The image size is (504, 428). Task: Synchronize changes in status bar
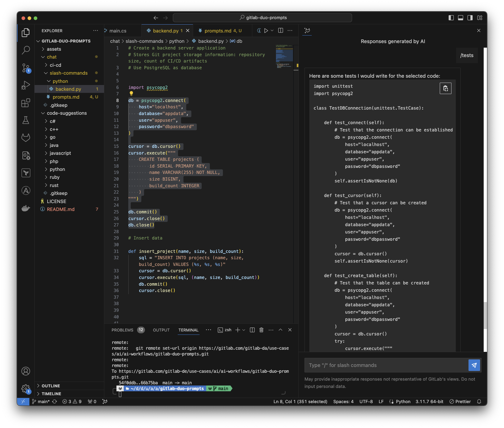(55, 402)
